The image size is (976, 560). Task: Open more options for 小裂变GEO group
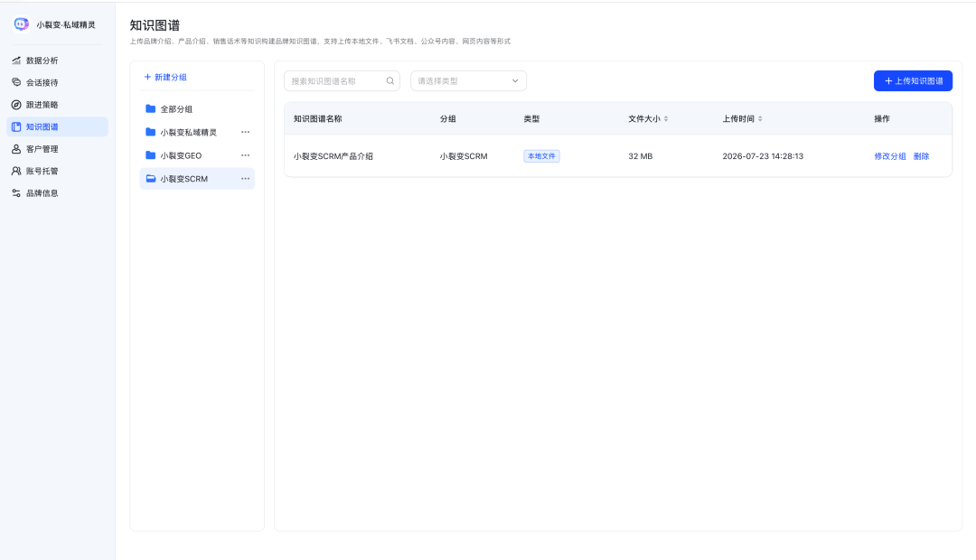pos(245,155)
